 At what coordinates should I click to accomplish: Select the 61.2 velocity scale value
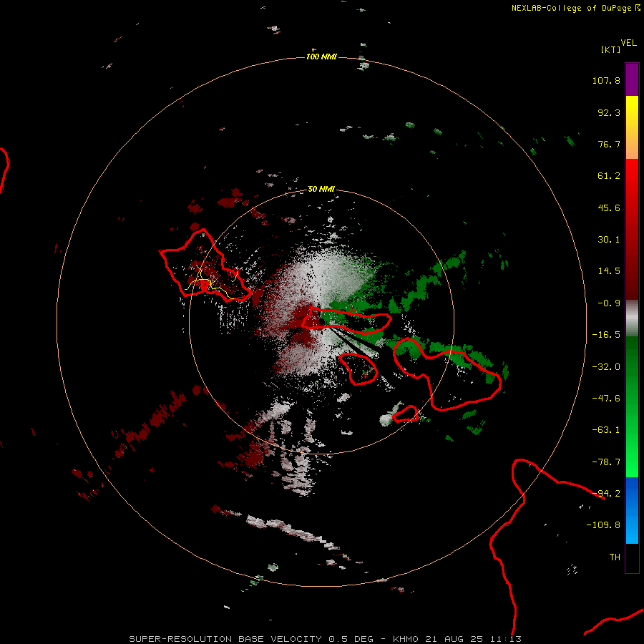(x=609, y=176)
